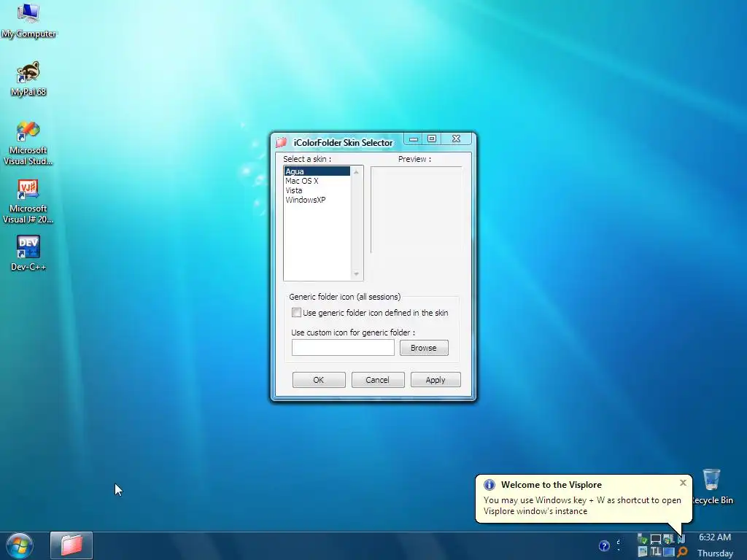
Task: Click the tray icon with Windows flag and computer
Action: pos(669,539)
